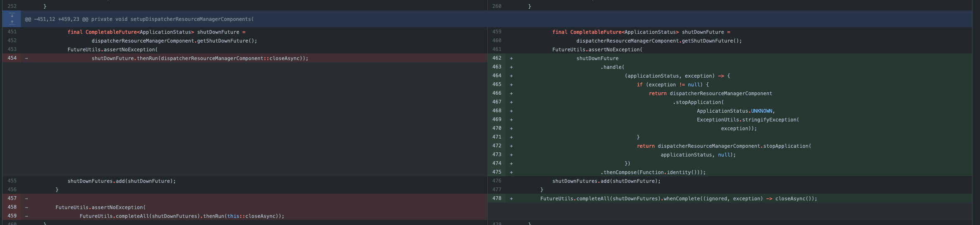
Task: Select added line number 462
Action: click(497, 58)
